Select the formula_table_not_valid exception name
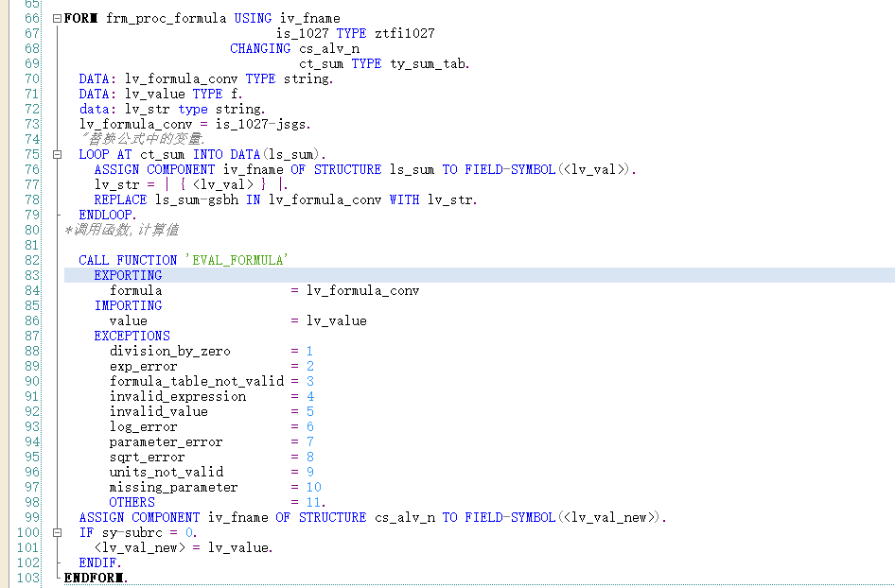The width and height of the screenshot is (895, 588). point(197,382)
